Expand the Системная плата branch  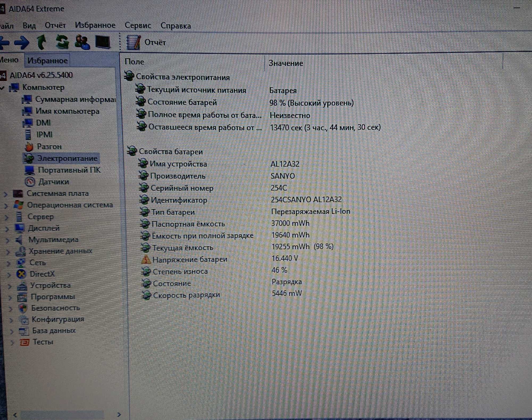click(6, 194)
